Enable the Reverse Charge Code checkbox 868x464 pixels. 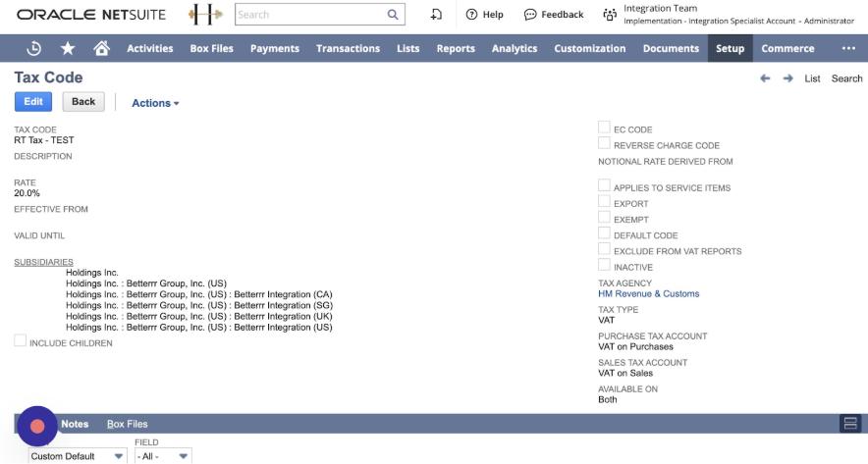(x=605, y=144)
